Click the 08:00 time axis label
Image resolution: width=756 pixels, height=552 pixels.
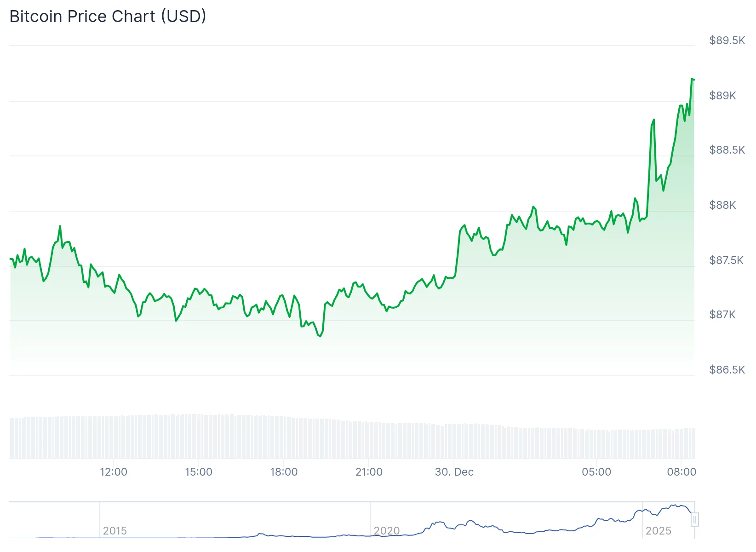pyautogui.click(x=682, y=471)
